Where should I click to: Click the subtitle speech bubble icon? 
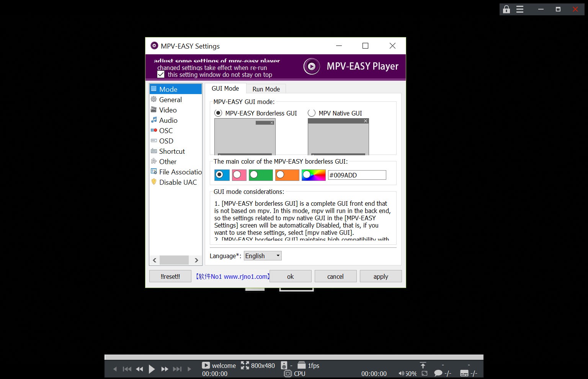pyautogui.click(x=438, y=373)
